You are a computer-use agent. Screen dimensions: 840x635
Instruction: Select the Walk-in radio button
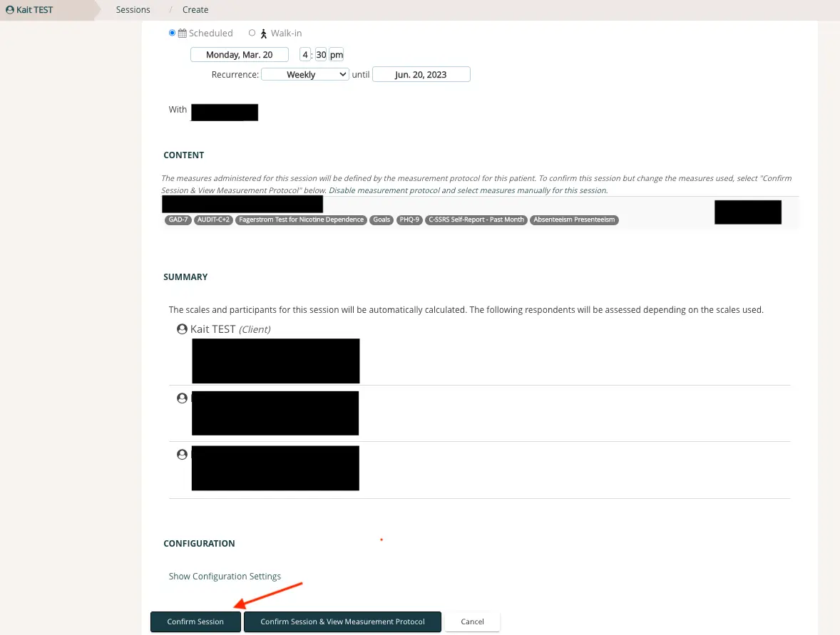[252, 33]
